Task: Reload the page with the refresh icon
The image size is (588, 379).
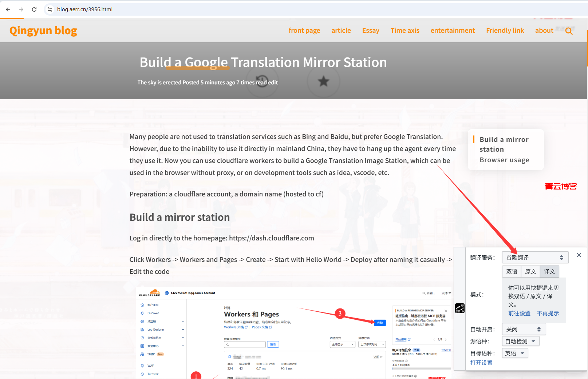Action: (x=34, y=9)
